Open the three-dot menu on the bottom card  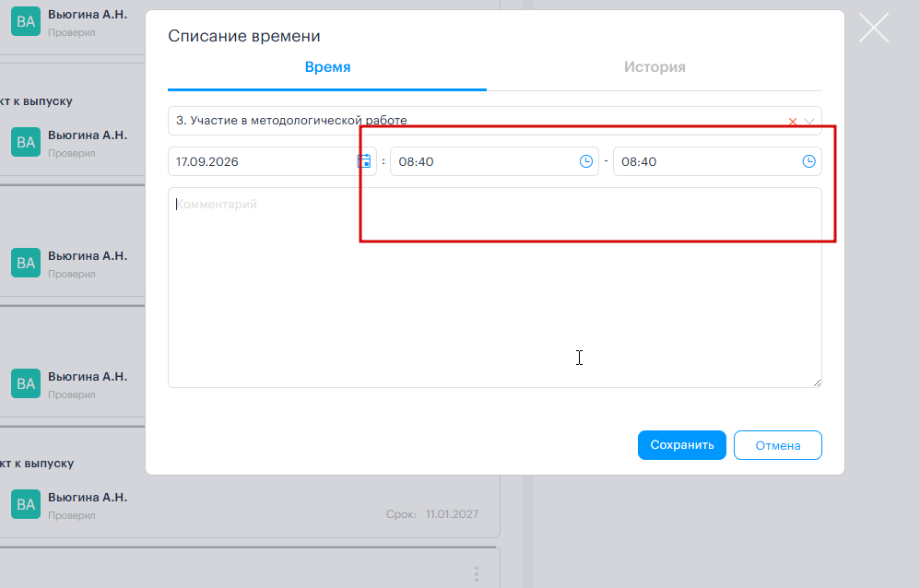[477, 574]
